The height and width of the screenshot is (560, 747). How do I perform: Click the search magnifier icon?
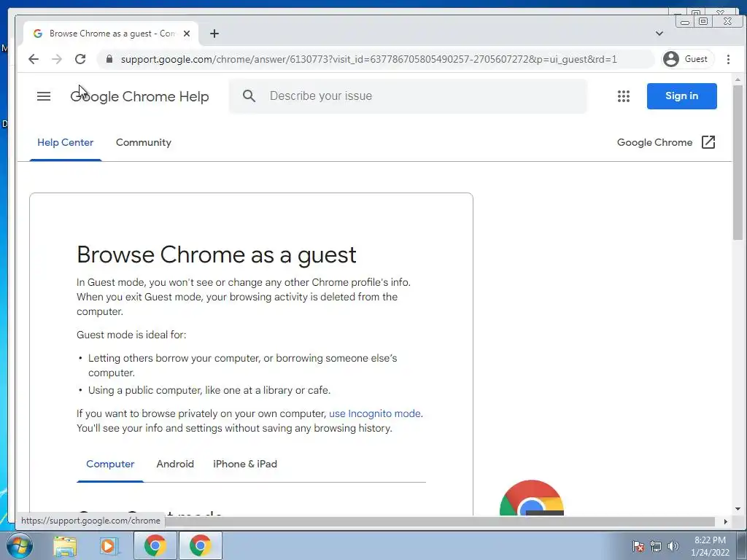[249, 96]
